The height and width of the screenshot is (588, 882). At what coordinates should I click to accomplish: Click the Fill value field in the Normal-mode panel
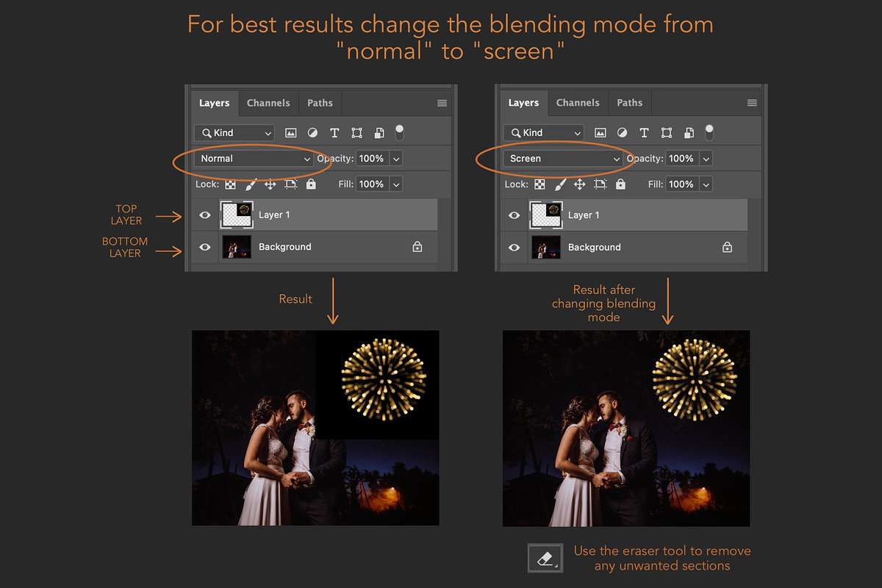click(x=373, y=184)
